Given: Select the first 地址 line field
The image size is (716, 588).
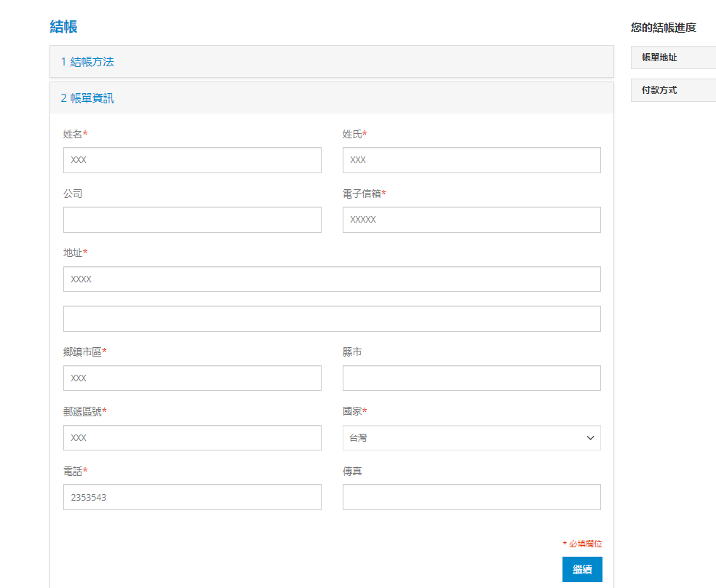Looking at the screenshot, I should [332, 279].
